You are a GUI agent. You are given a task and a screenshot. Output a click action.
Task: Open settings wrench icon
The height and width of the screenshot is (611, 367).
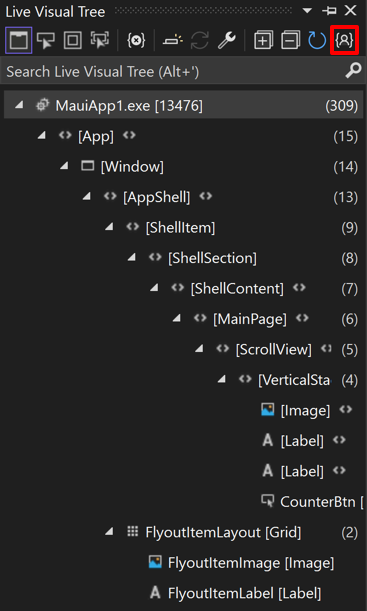pyautogui.click(x=226, y=40)
